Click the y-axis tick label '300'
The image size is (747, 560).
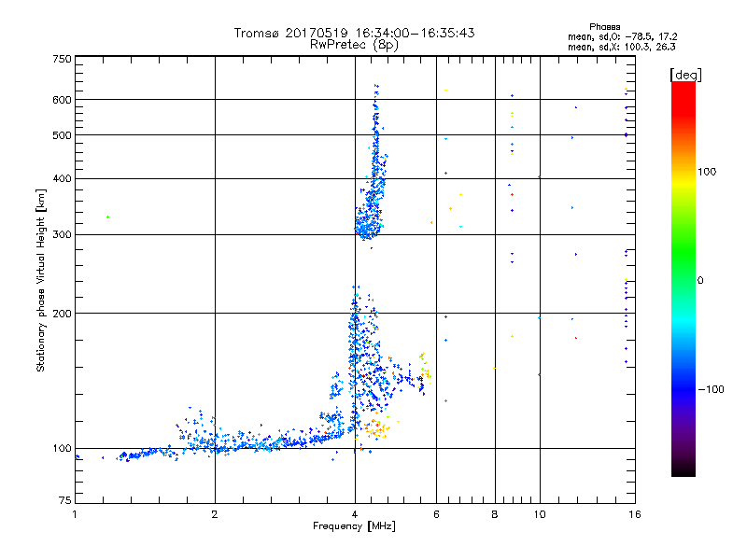point(62,234)
